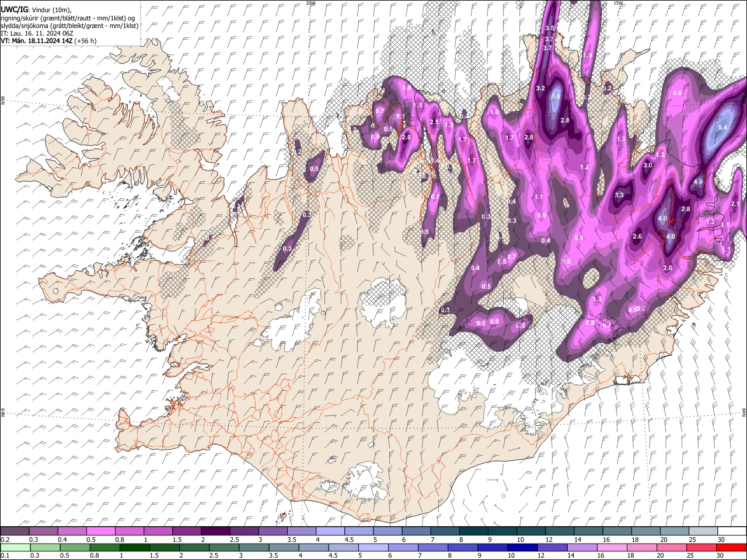Click the snow legend swatch between 3.5 and 4
The image size is (747, 560).
point(301,531)
